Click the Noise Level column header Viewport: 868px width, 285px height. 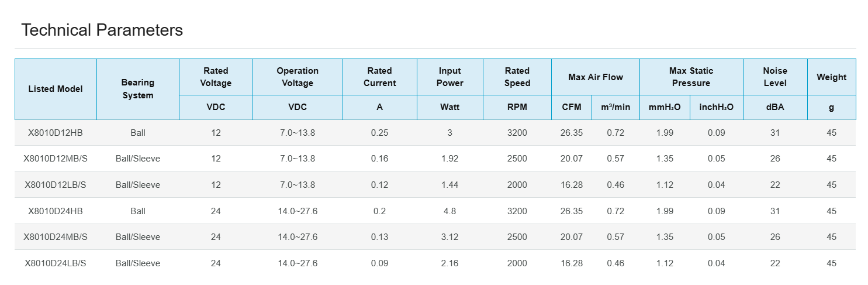click(775, 77)
